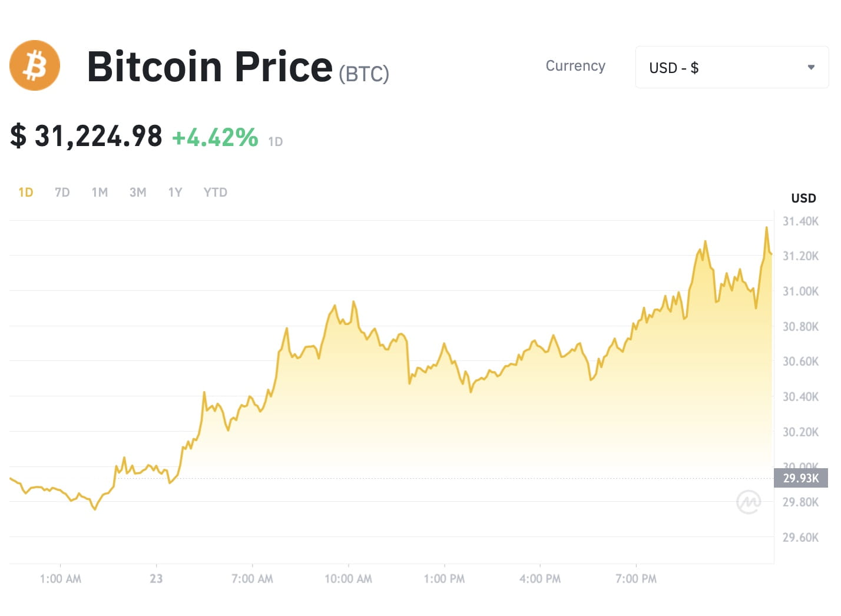
Task: Open the USD currency selector dropdown
Action: pyautogui.click(x=731, y=67)
